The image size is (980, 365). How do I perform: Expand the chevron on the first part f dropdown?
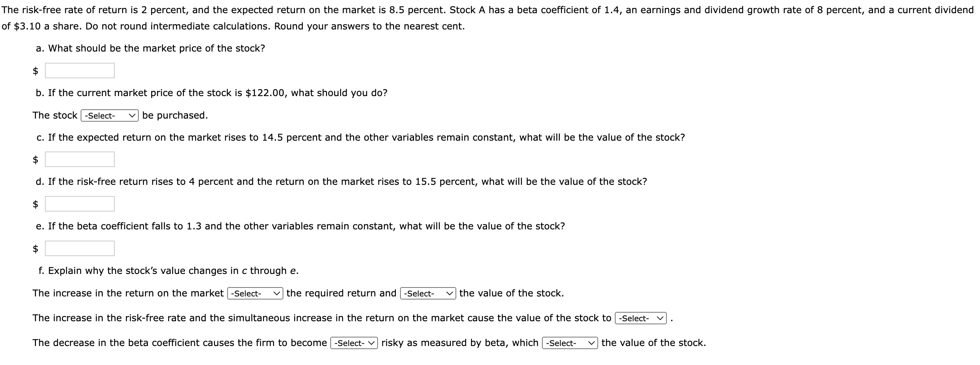pos(276,294)
